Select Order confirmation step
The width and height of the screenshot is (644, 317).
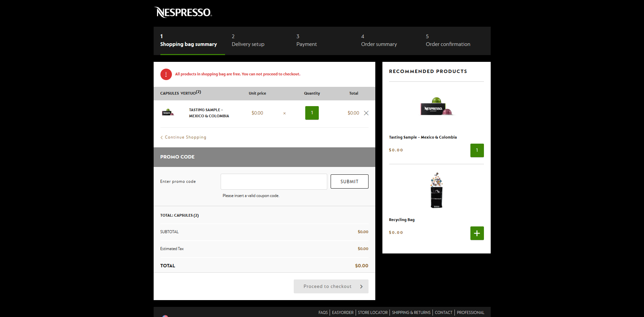click(448, 41)
